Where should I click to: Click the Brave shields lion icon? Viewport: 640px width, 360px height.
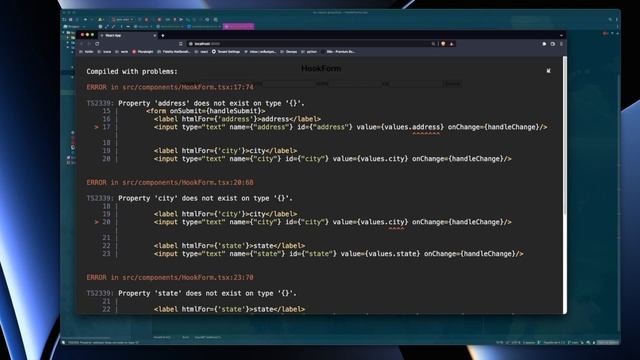click(443, 44)
